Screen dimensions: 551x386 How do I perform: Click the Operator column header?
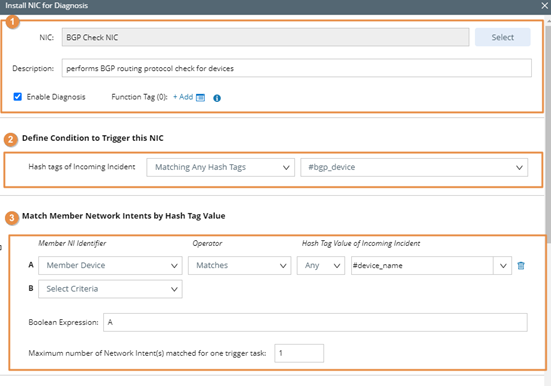pos(207,243)
